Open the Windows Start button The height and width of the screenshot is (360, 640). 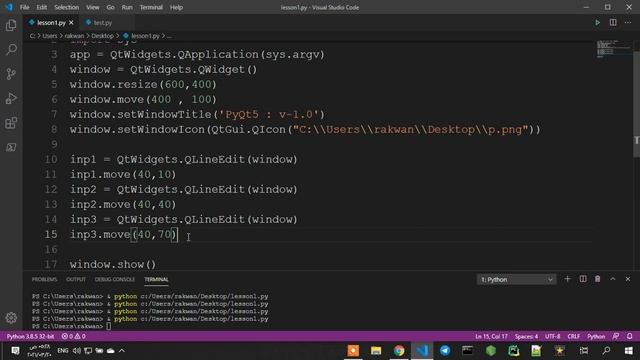(x=629, y=351)
